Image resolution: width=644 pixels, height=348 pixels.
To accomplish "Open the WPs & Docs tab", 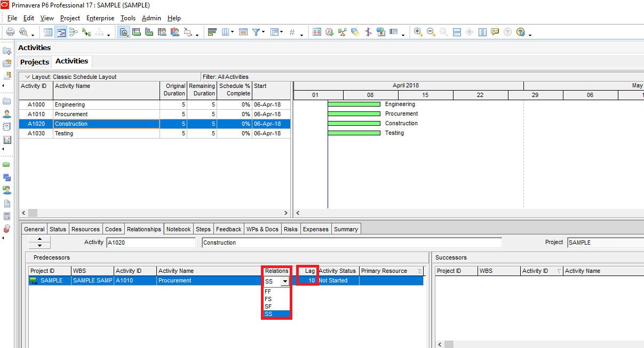I will pyautogui.click(x=262, y=229).
